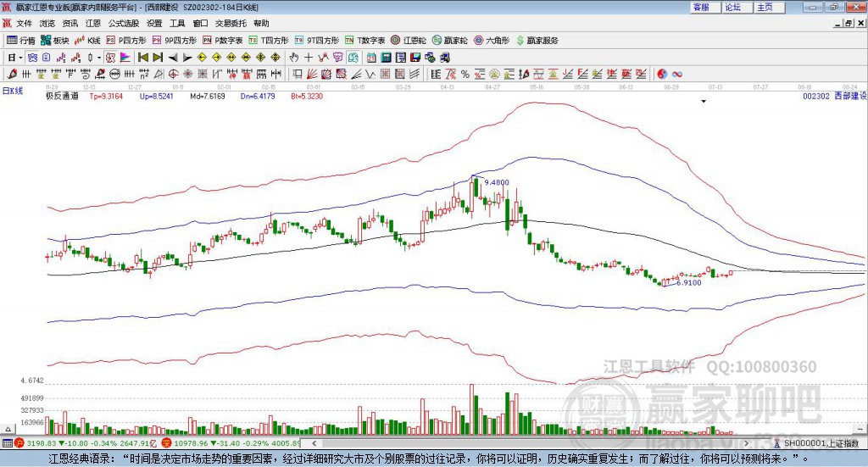Select the circled target angle tool
The height and width of the screenshot is (467, 868).
click(173, 74)
